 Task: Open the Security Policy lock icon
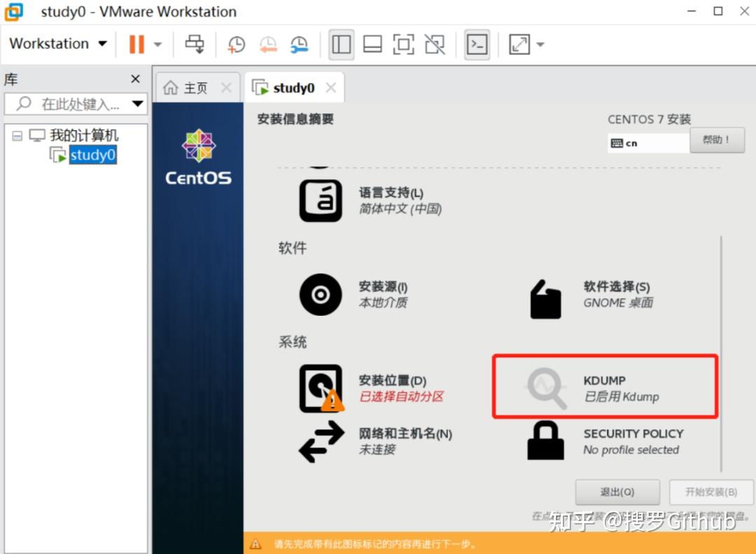[x=545, y=440]
